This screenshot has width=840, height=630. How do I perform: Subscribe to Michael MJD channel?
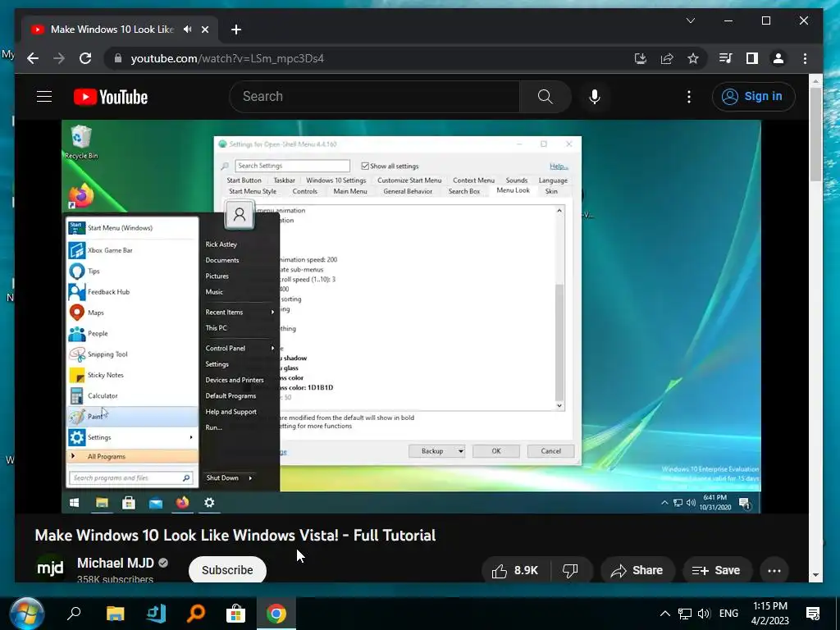coord(227,570)
